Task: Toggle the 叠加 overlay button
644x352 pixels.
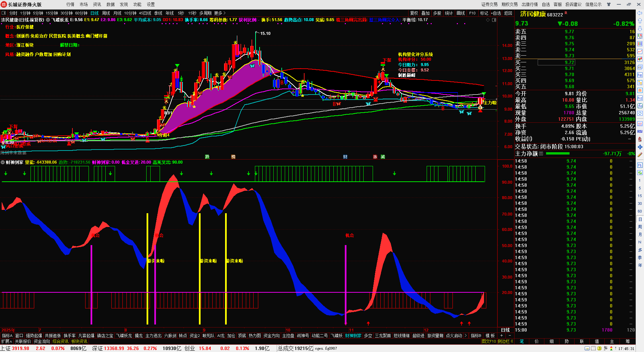Action: 426,13
